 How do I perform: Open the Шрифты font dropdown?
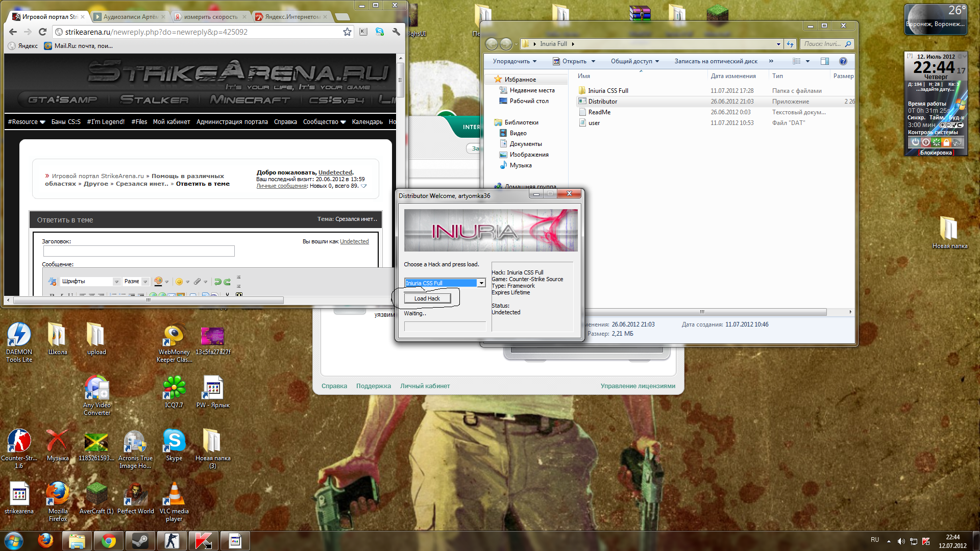pos(116,282)
